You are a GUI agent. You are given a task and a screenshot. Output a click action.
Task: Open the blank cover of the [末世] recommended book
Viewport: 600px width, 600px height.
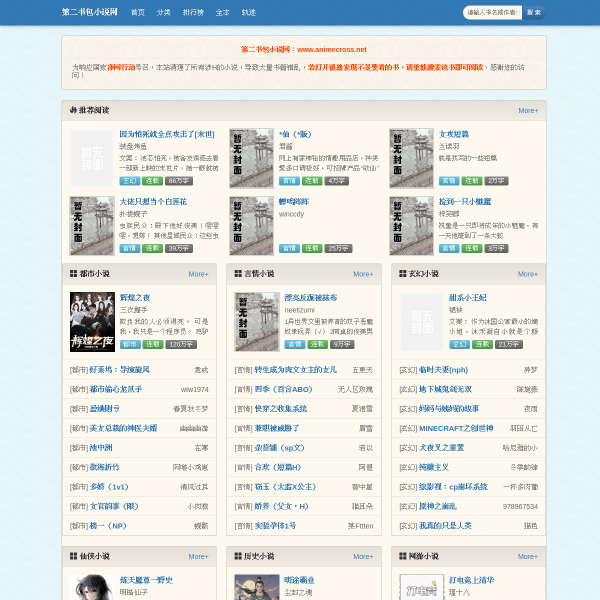(92, 158)
